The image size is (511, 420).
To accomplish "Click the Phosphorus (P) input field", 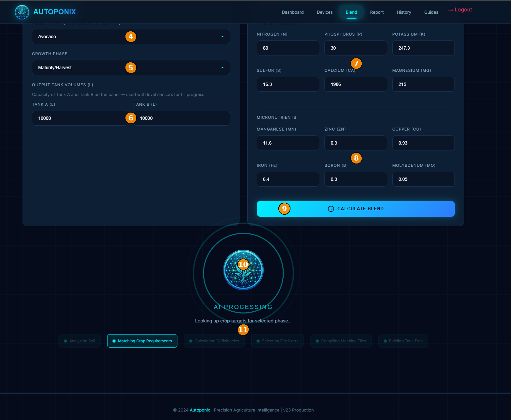I will click(x=355, y=48).
